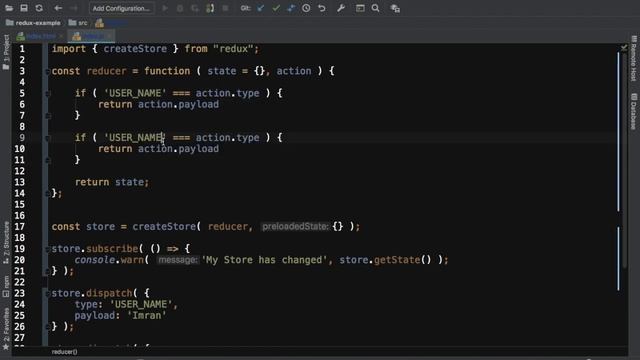Open the Project tool window
The image size is (640, 360).
tap(6, 52)
